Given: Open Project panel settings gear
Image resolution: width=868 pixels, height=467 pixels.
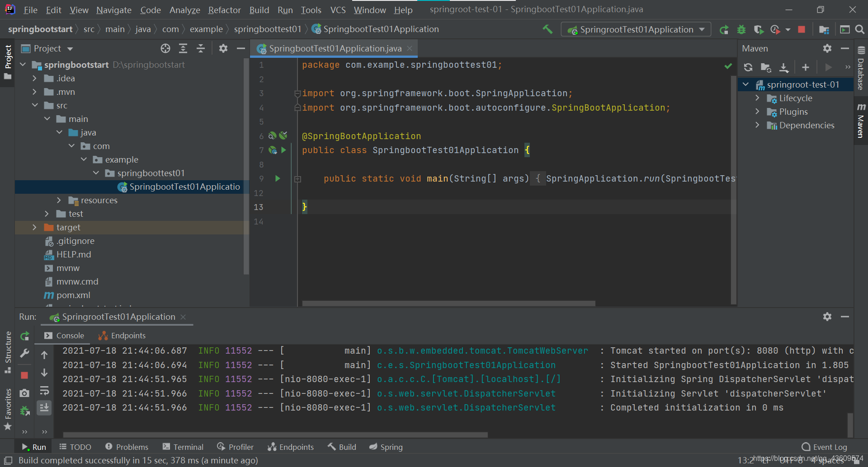Looking at the screenshot, I should point(223,48).
